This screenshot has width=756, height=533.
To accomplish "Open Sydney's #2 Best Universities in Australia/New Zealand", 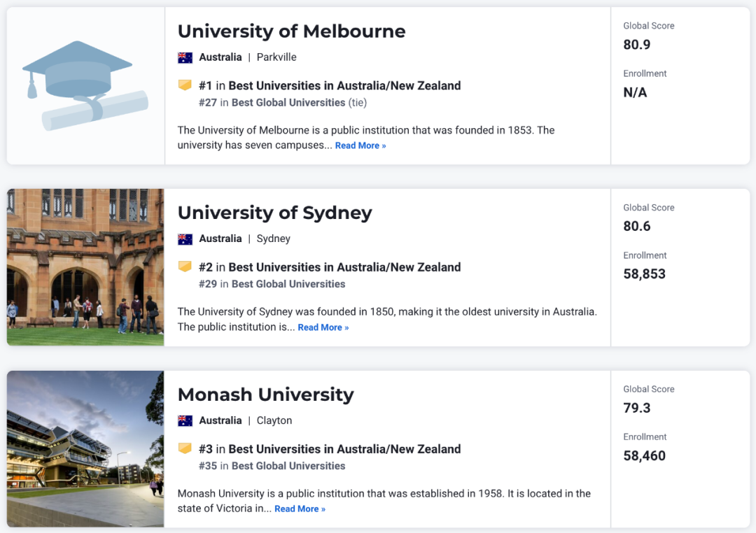I will [330, 267].
